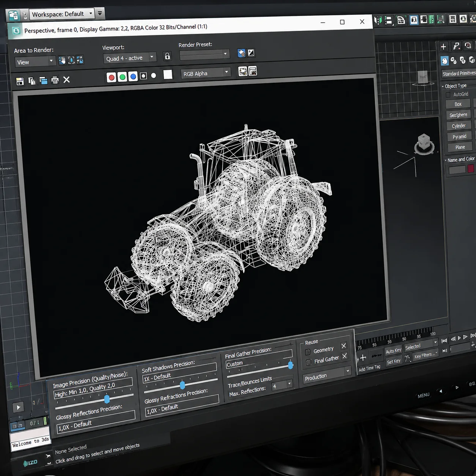Image resolution: width=476 pixels, height=476 pixels.
Task: Toggle the Red channel button
Action: pos(111,77)
